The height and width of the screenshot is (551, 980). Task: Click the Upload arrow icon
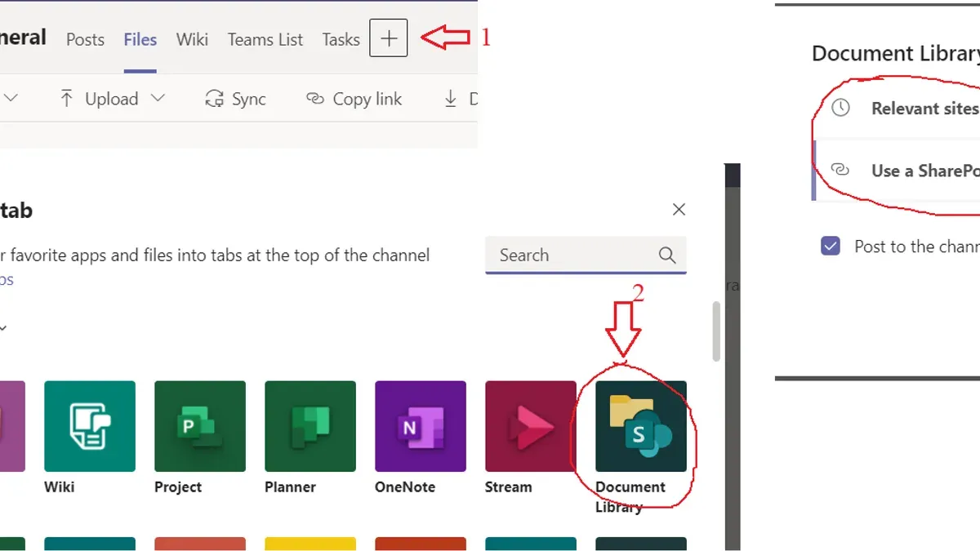coord(67,99)
